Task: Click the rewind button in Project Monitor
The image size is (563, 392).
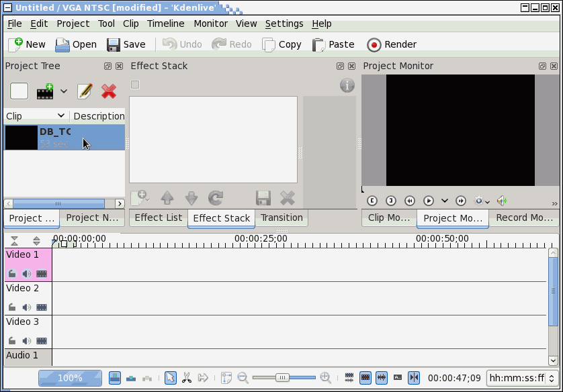Action: click(x=410, y=201)
